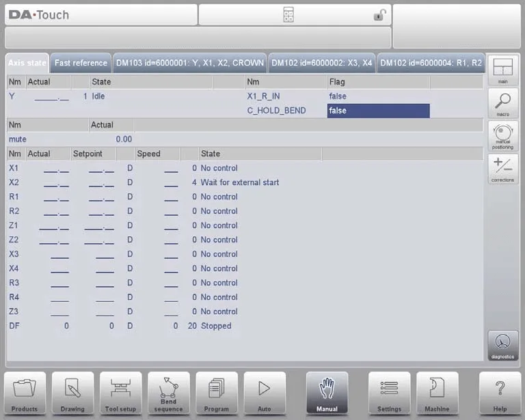Viewport: 525px width, 420px height.
Task: Click the DF speed value 0
Action: 176,326
